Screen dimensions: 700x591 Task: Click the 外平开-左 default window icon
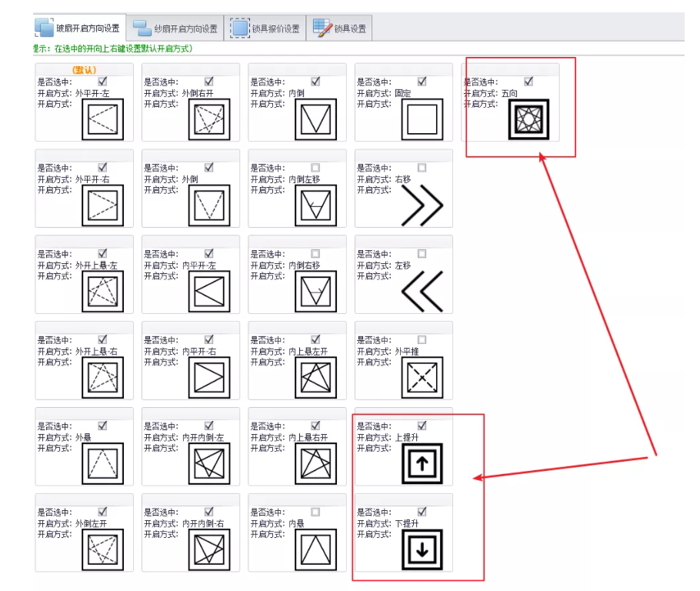(103, 119)
